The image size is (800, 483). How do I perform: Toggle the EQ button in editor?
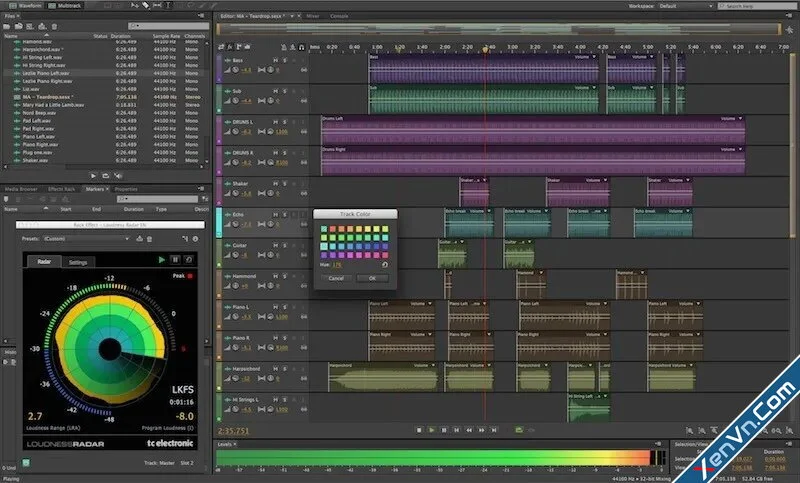247,47
